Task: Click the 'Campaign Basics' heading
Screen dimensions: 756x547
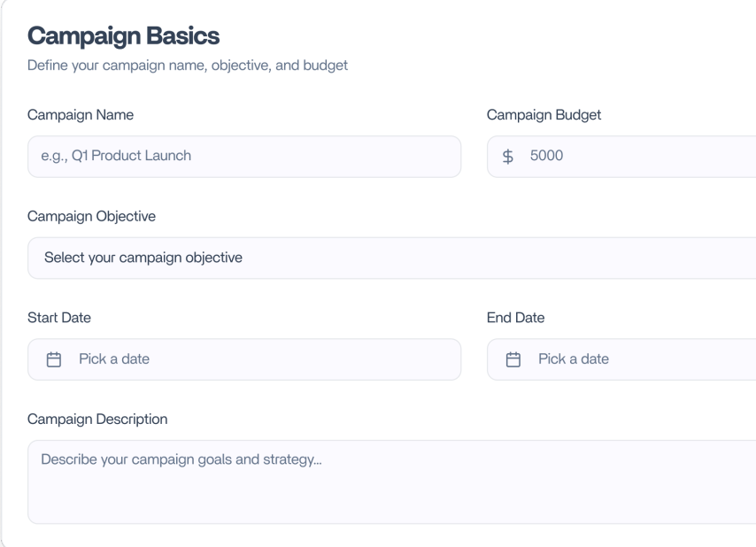Action: click(123, 36)
